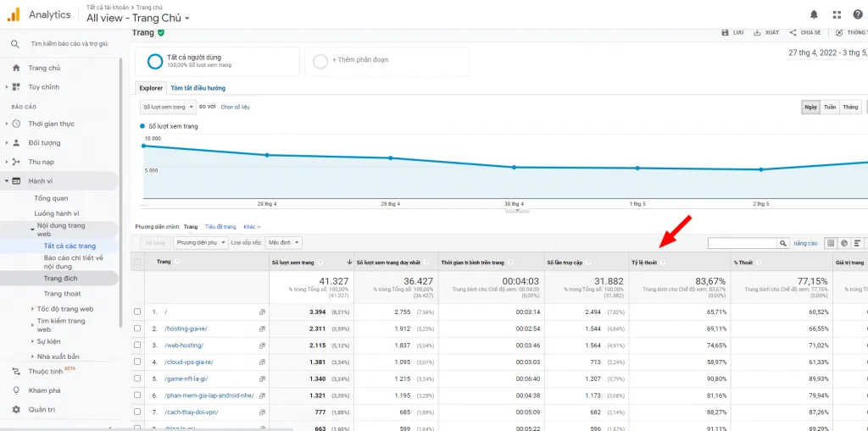Open the Số lượt xem trang metric dropdown
This screenshot has width=868, height=431.
pos(169,107)
